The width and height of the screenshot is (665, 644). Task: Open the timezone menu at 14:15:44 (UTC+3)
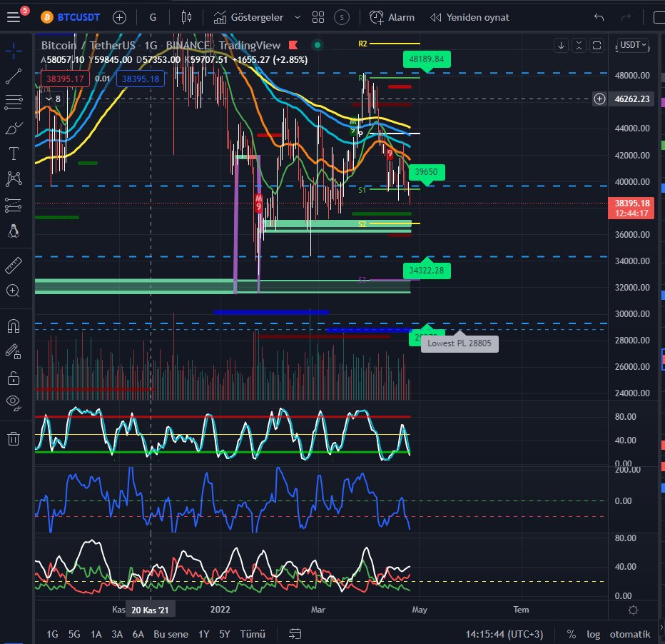[504, 634]
